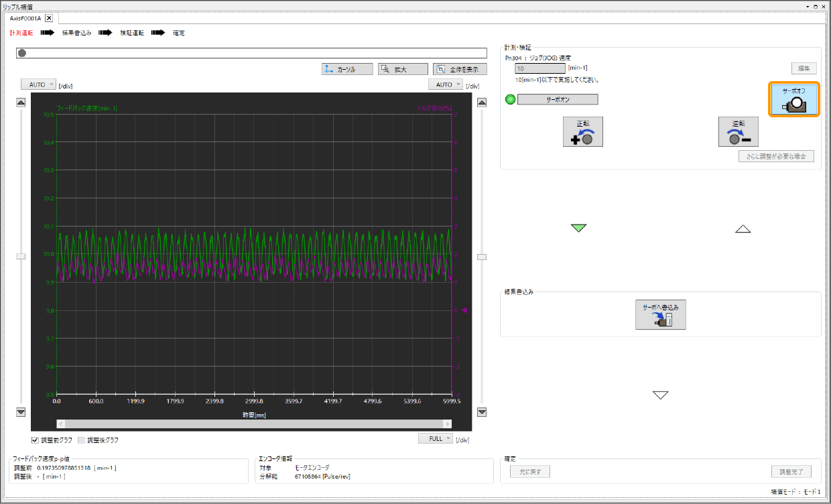831x504 pixels.
Task: Close the Axis#0001A tab
Action: point(49,18)
